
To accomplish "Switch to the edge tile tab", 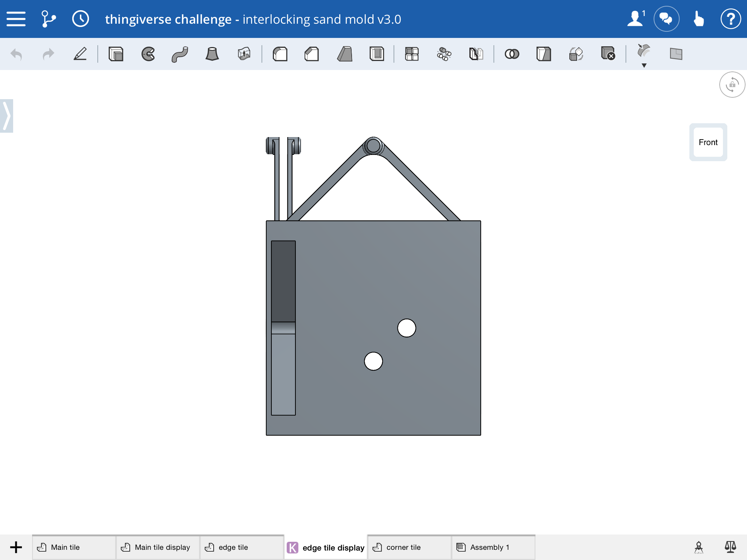I will pyautogui.click(x=242, y=547).
